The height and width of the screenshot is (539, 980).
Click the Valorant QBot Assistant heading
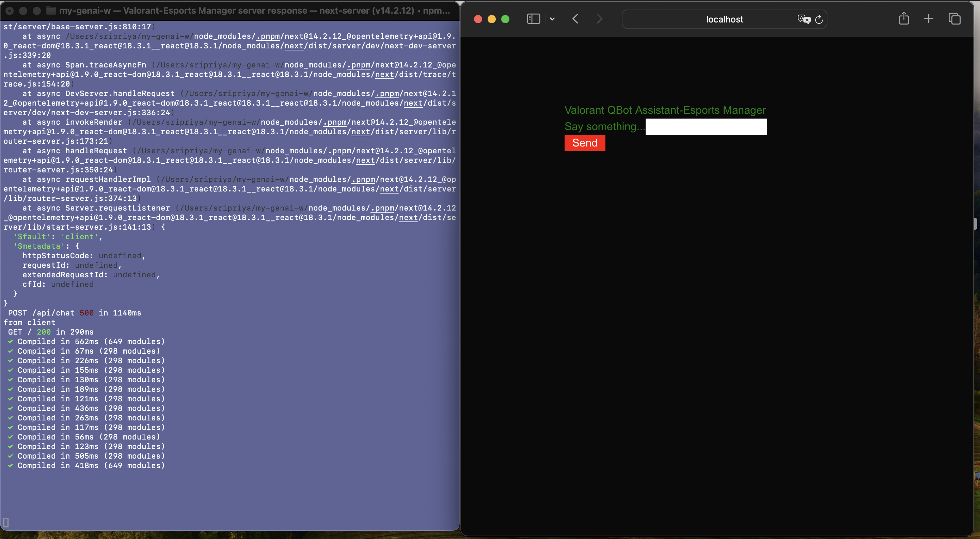[665, 110]
